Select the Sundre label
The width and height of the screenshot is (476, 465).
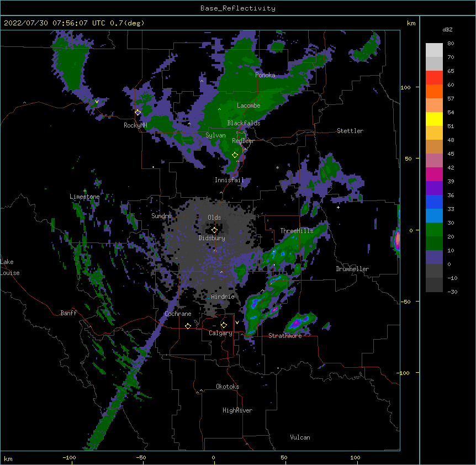click(161, 216)
